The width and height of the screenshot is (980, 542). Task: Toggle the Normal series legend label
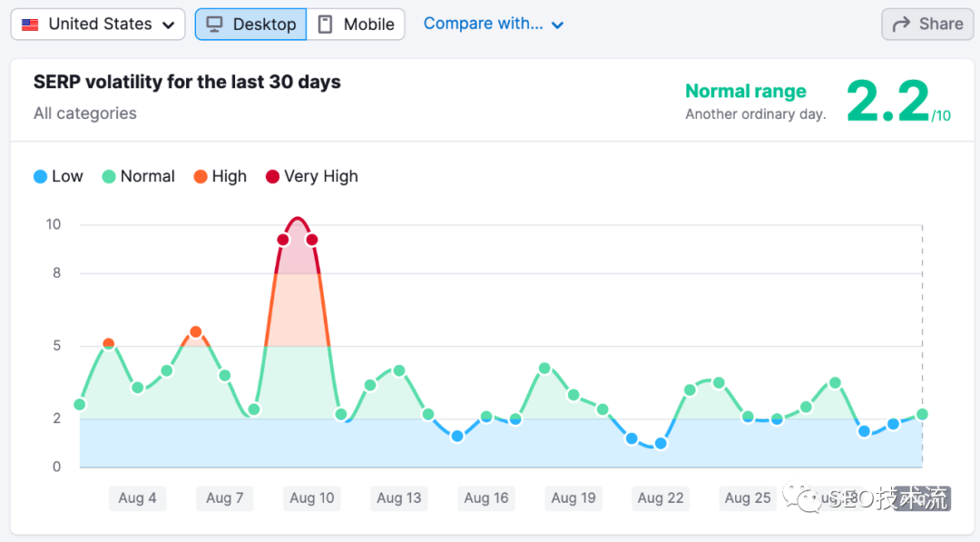(147, 177)
